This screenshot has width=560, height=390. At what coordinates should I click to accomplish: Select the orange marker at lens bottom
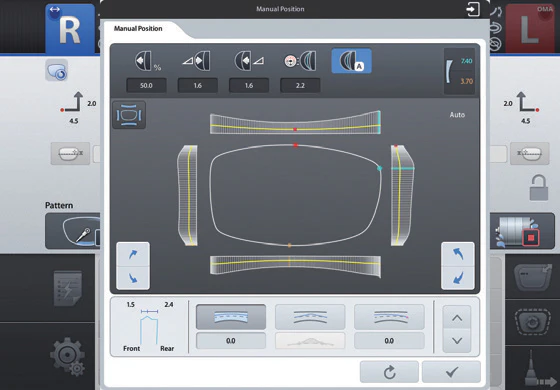290,245
